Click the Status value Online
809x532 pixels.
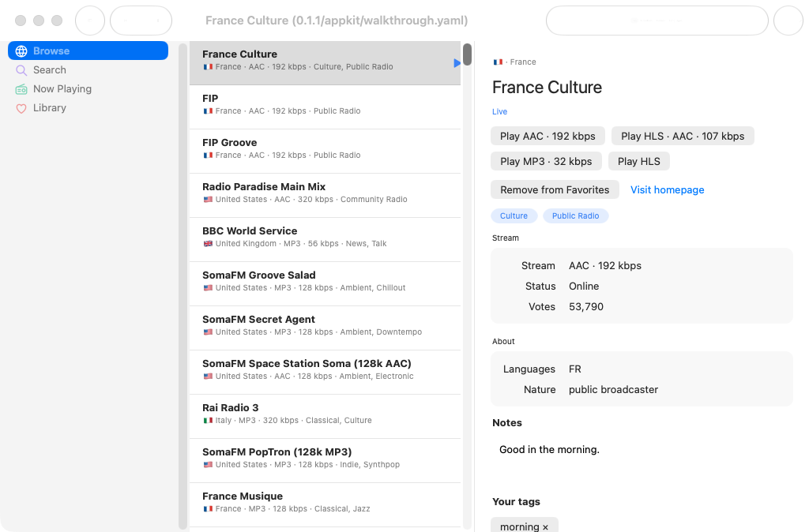click(x=584, y=286)
